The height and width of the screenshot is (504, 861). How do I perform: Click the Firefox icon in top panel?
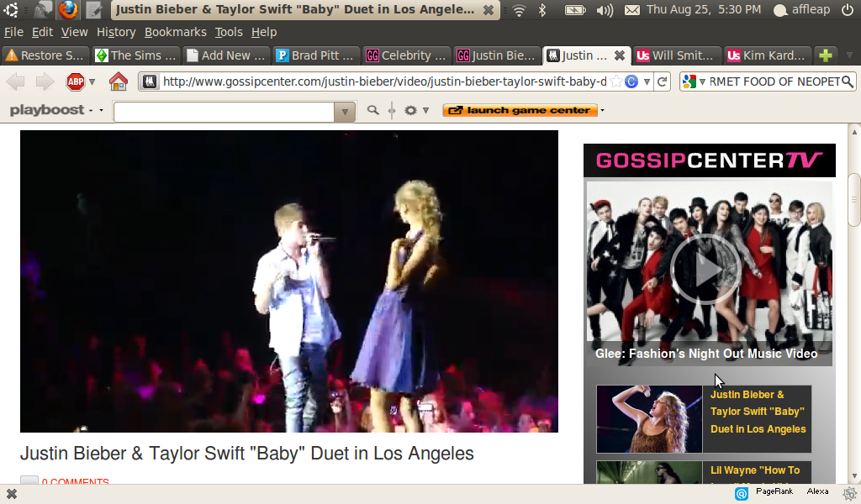pos(69,9)
